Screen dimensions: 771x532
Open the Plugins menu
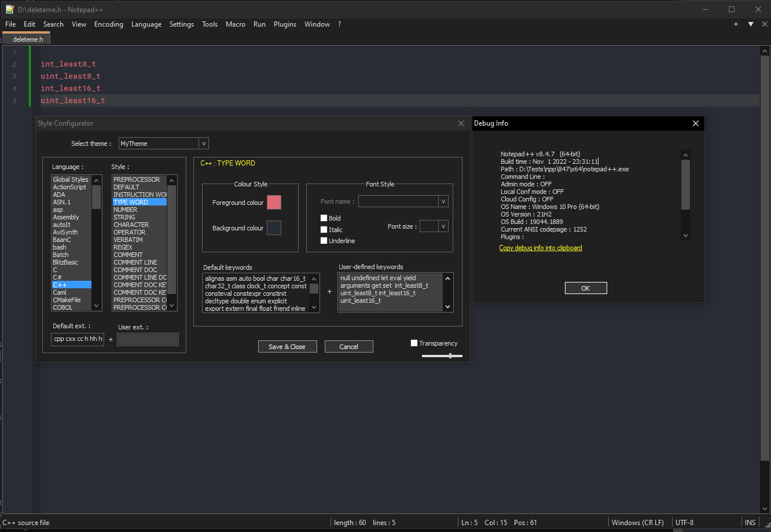click(x=285, y=24)
